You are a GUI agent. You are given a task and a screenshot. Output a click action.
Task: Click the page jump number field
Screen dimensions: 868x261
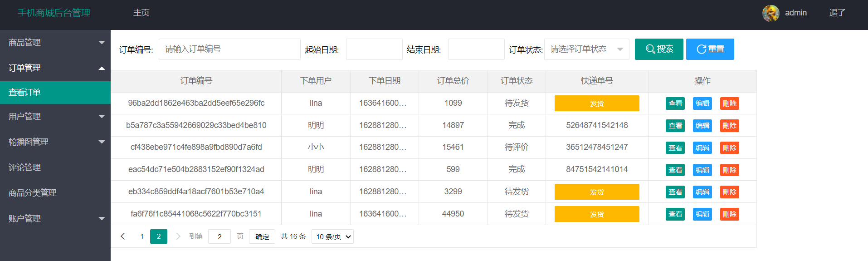219,236
